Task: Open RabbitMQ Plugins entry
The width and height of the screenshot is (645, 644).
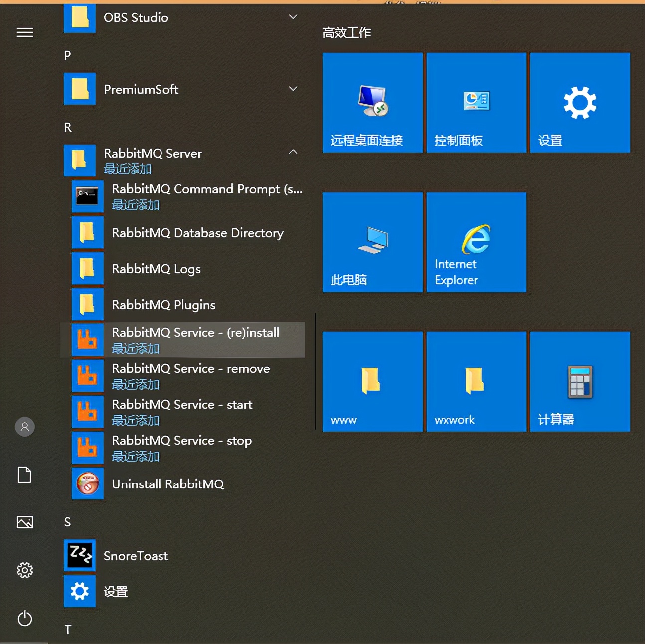Action: (164, 305)
